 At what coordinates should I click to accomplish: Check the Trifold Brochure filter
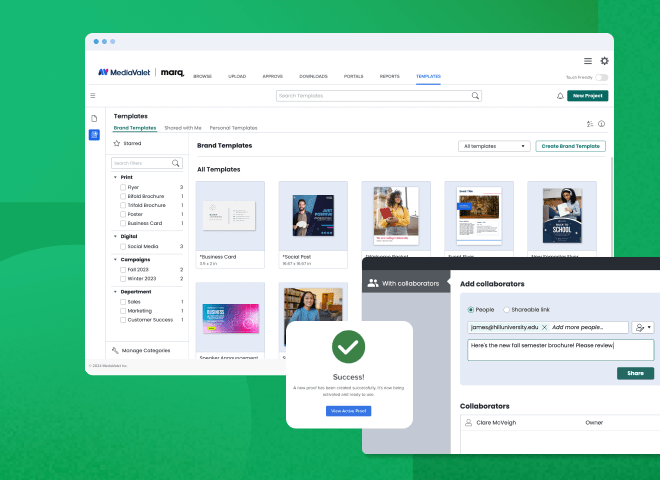click(x=123, y=205)
